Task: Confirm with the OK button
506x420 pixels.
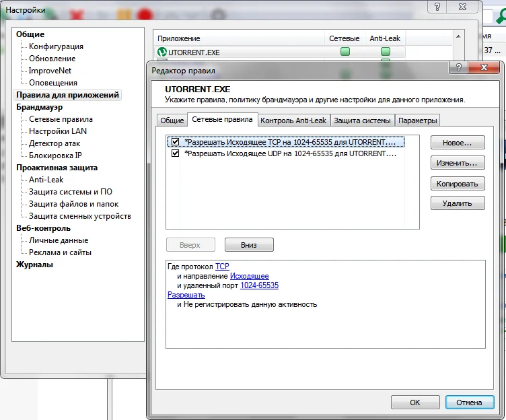Action: (415, 403)
